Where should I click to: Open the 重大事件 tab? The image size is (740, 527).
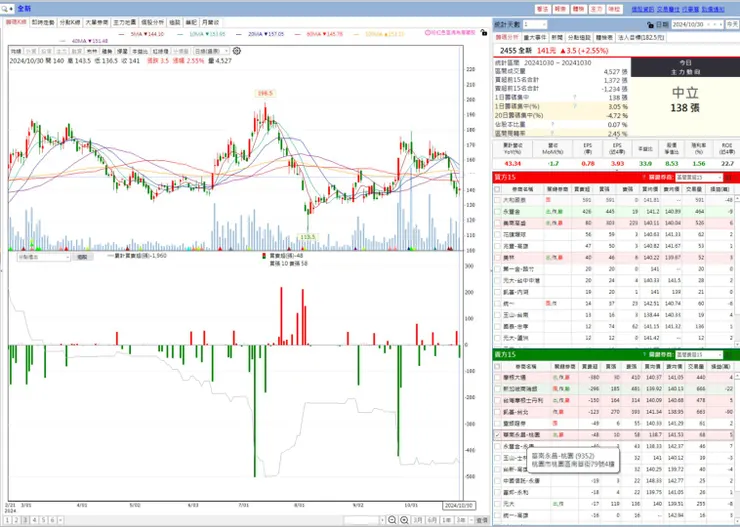click(535, 37)
